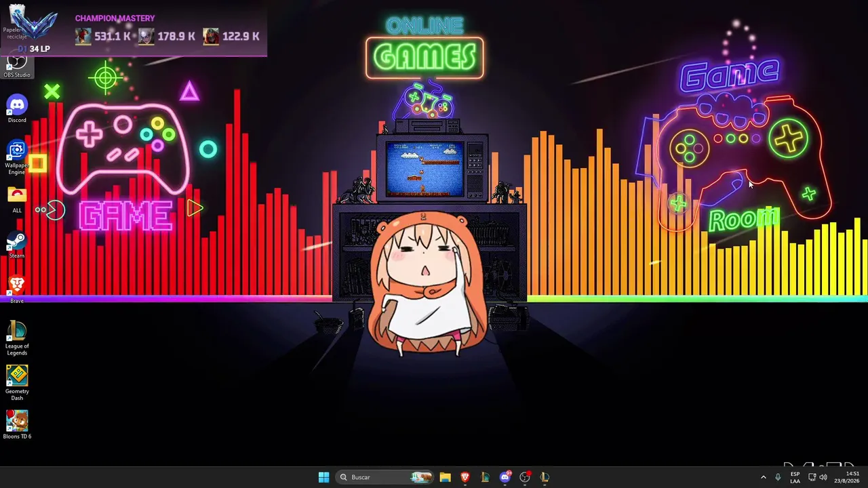Click the CHAMPION MASTERY heading in the overlay
The image size is (868, 488).
click(x=115, y=18)
